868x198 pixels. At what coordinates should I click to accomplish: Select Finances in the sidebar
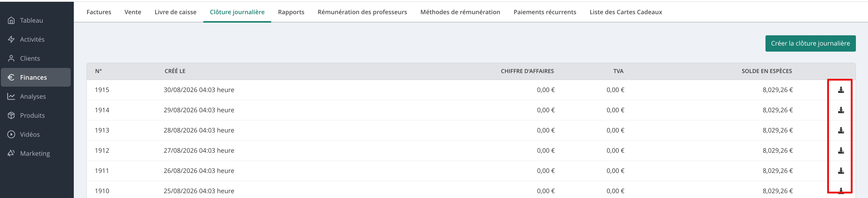coord(36,77)
